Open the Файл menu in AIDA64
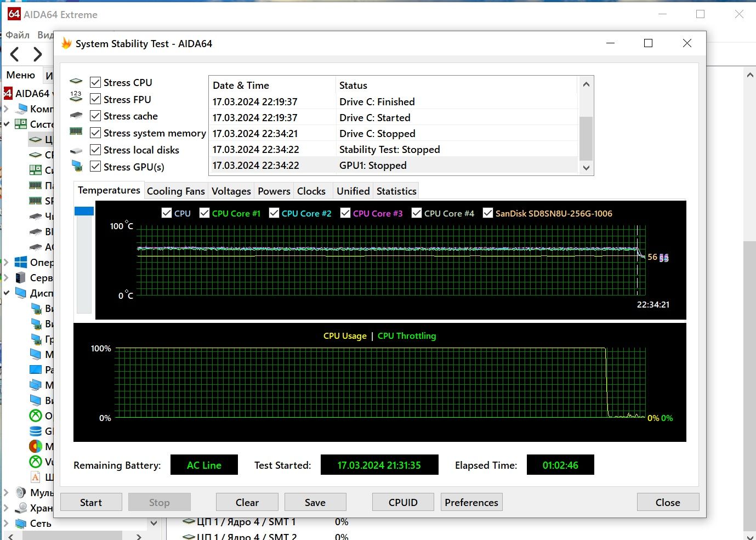Screen dimensions: 756x540 point(18,35)
